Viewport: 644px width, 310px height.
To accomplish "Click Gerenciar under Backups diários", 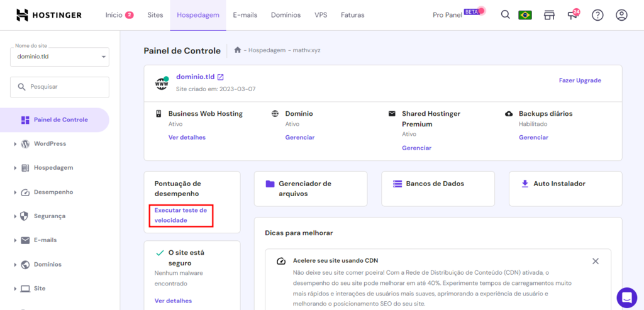I will (533, 138).
